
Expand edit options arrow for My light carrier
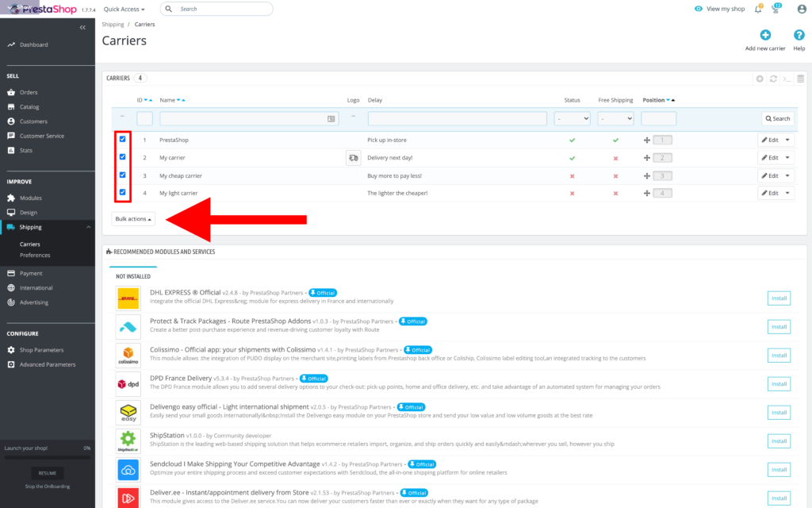click(x=787, y=193)
